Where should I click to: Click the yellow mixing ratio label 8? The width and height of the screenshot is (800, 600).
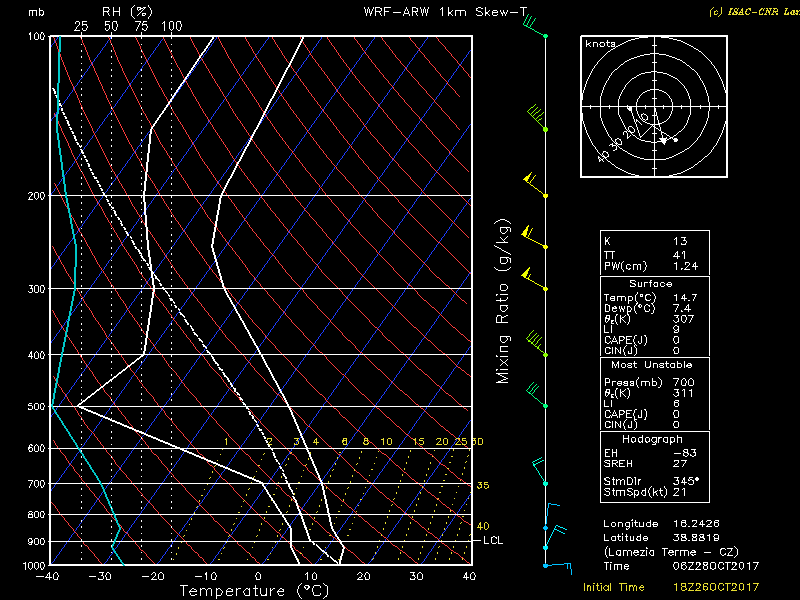click(366, 442)
